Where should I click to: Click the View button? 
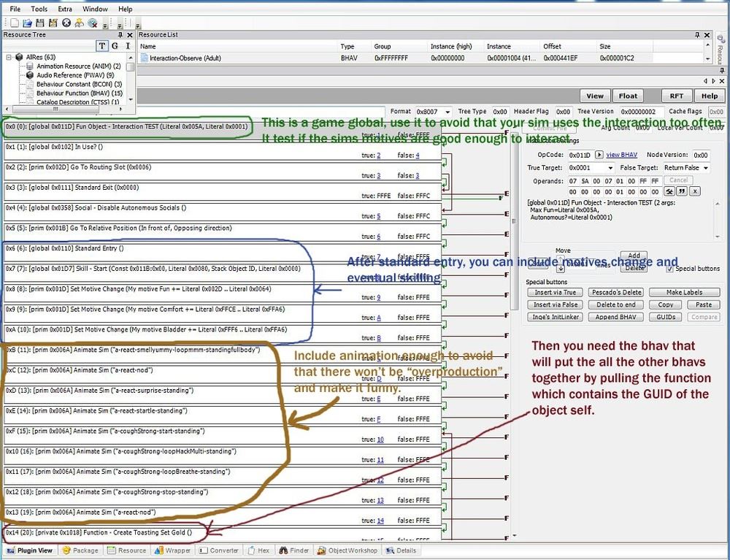coord(595,96)
